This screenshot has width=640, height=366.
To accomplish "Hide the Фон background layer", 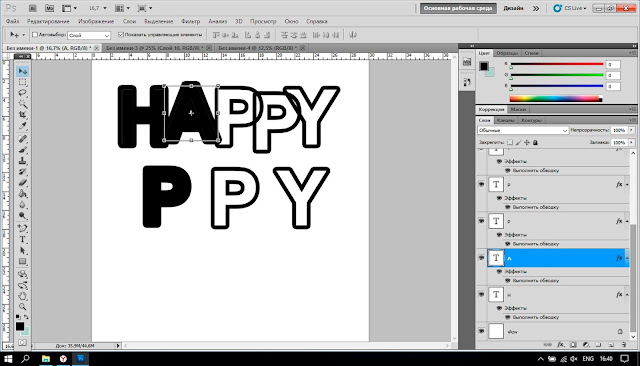I will pyautogui.click(x=482, y=331).
